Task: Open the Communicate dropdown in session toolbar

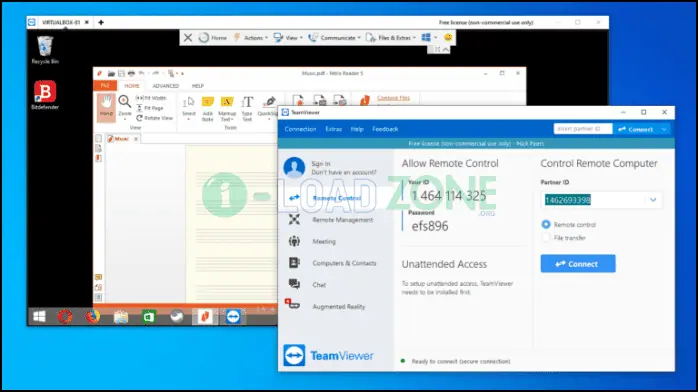Action: coord(335,38)
